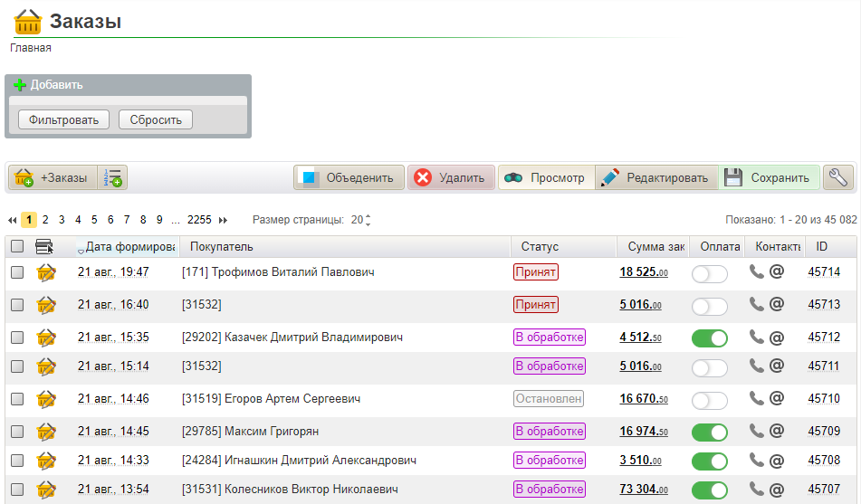Go to first page double-arrow

tap(12, 220)
